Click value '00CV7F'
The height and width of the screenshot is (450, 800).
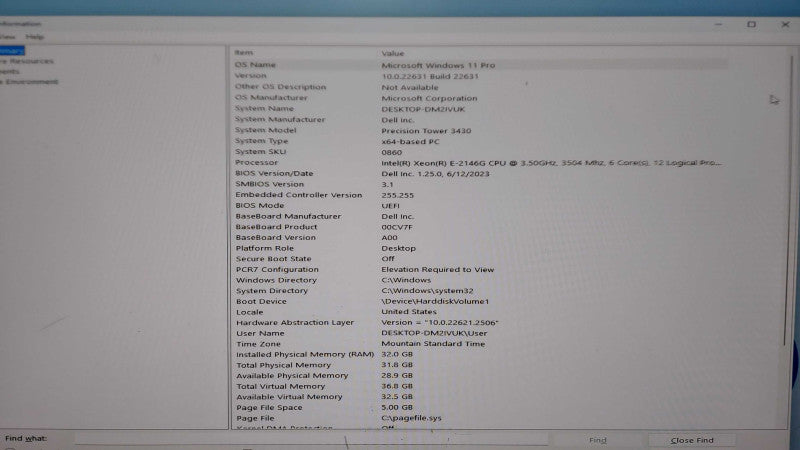tap(397, 227)
